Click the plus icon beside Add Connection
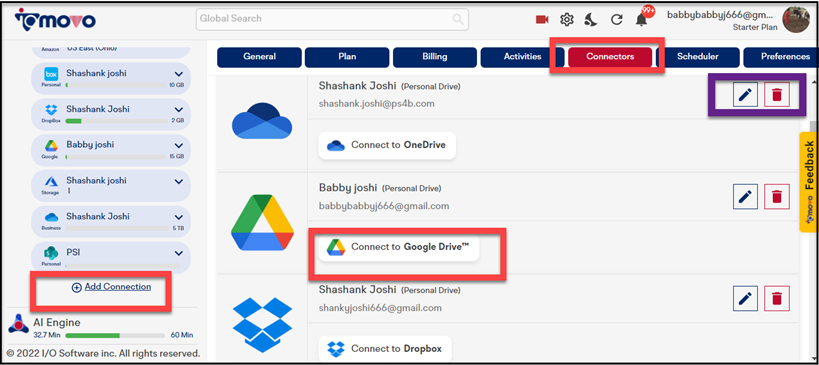This screenshot has width=819, height=365. pyautogui.click(x=77, y=287)
